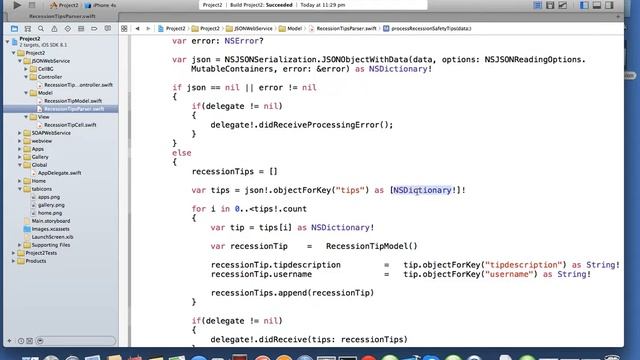Open the Project2 scheme selector
Image resolution: width=640 pixels, height=360 pixels.
tap(64, 5)
